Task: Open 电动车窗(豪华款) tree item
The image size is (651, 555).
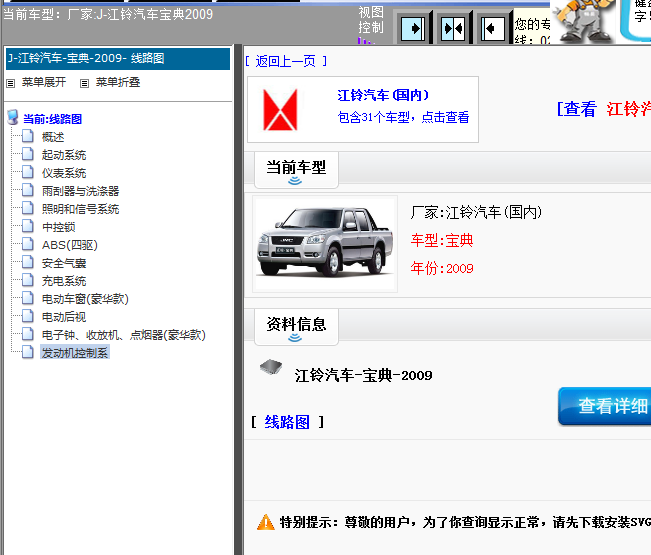Action: (85, 299)
